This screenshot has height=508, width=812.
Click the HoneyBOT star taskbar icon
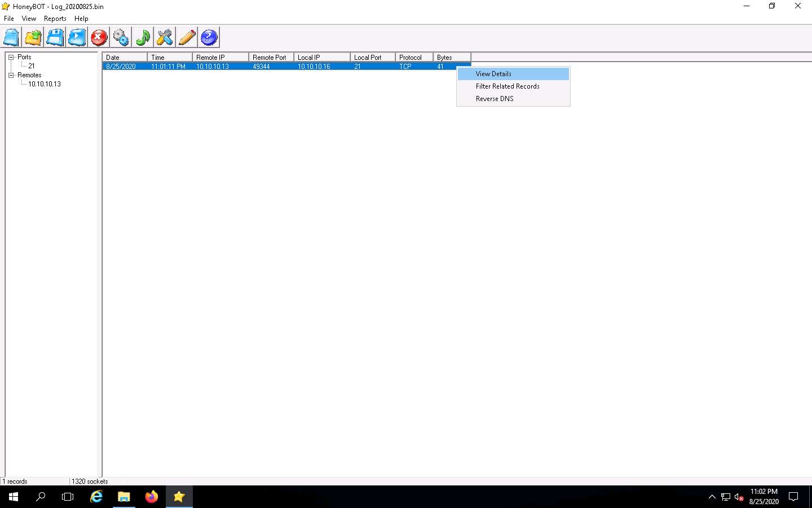(179, 497)
